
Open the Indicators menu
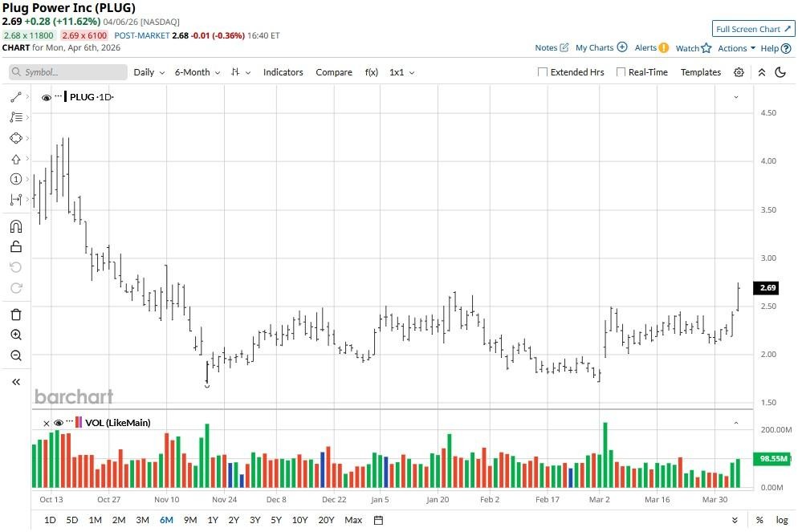283,72
